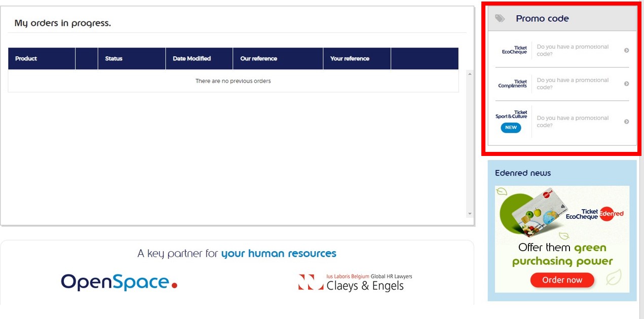The image size is (644, 319).
Task: Click the Ticket EcoCheque logo in Promo code
Action: [x=514, y=50]
